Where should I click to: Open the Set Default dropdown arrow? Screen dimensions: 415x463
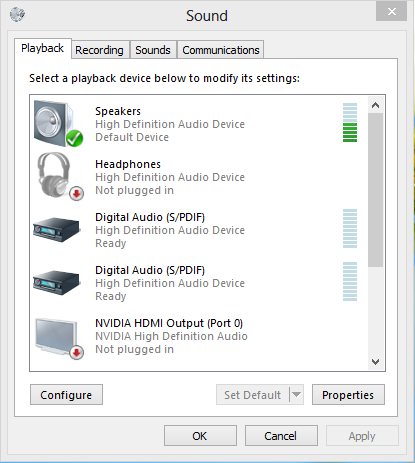[x=296, y=395]
